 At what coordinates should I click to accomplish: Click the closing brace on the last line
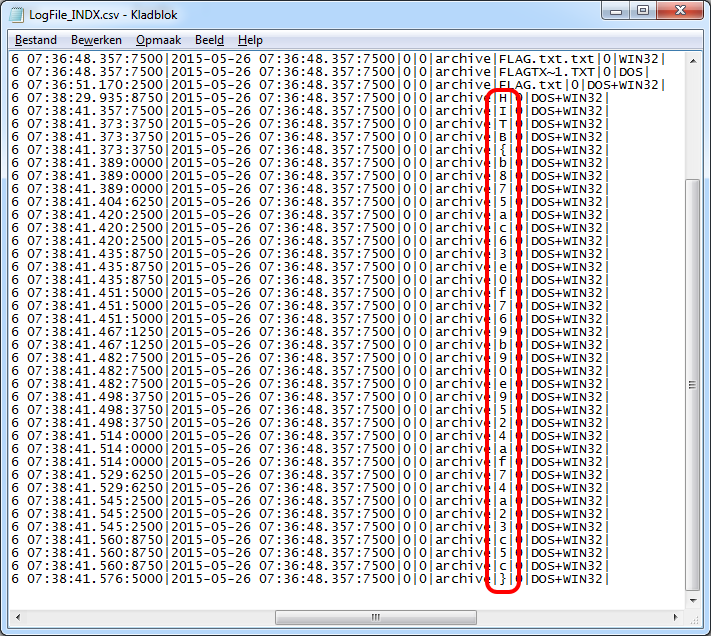click(504, 579)
